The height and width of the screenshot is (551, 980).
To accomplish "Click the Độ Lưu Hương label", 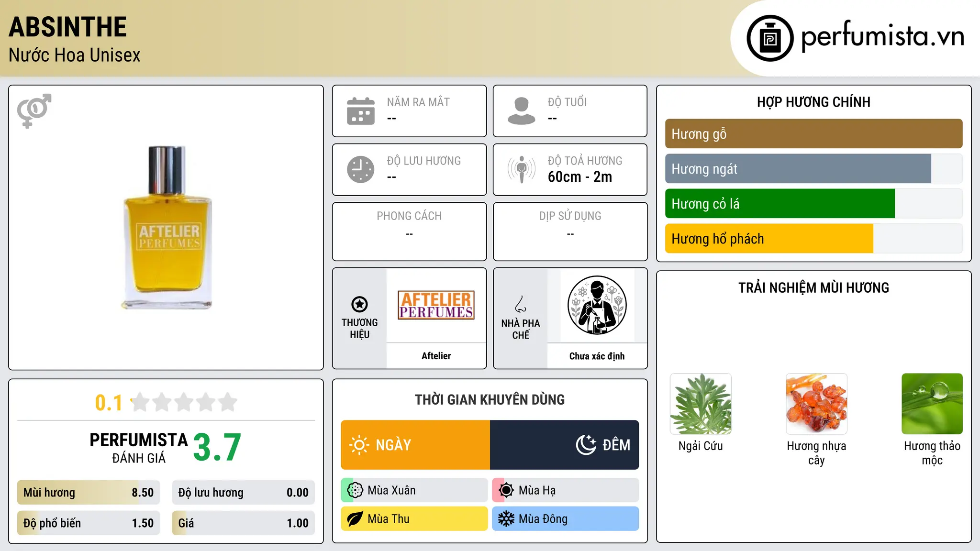I will pos(424,161).
